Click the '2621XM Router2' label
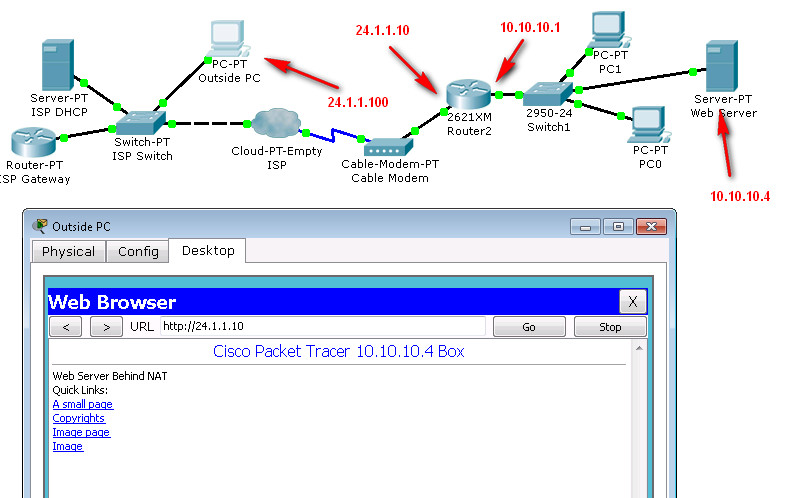Image resolution: width=803 pixels, height=498 pixels. 469,124
